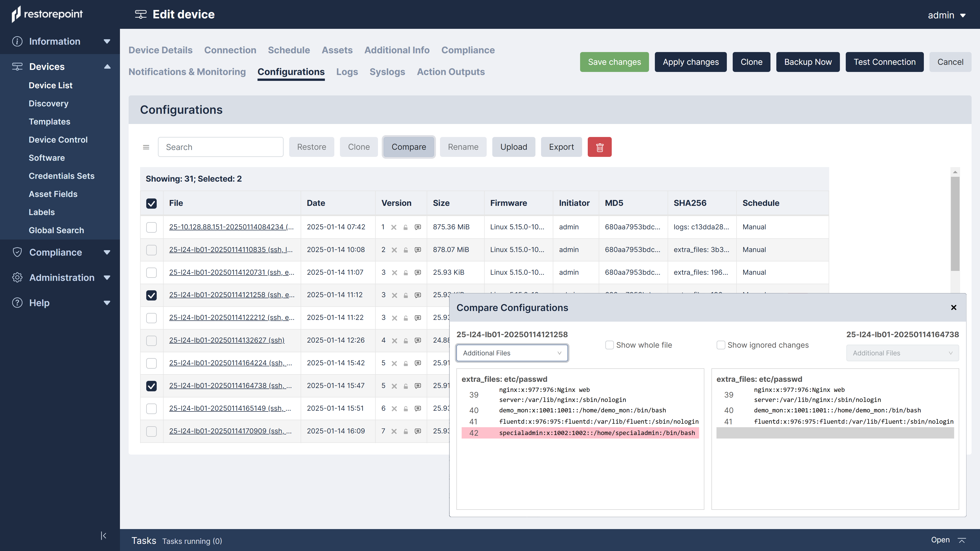Open the right Additional Files dropdown

[902, 353]
